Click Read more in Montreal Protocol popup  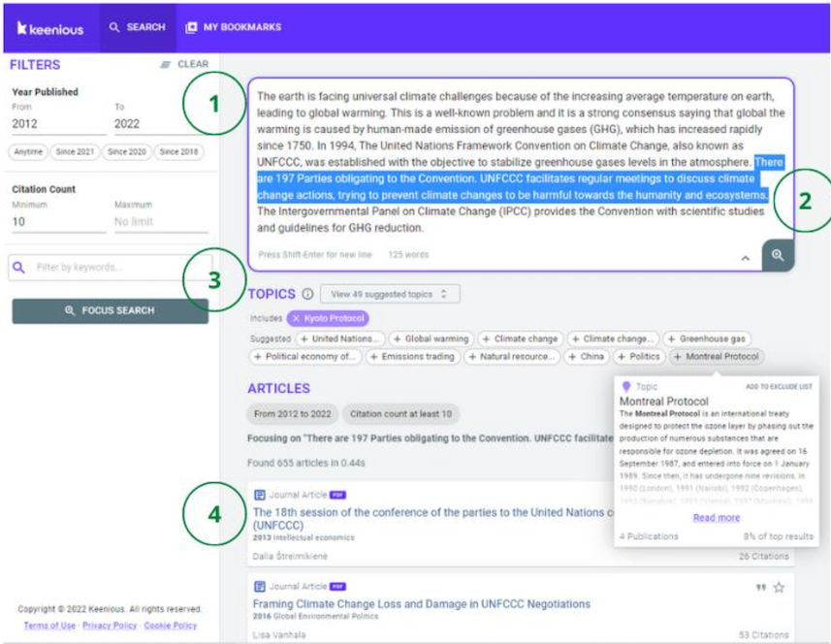pos(716,518)
